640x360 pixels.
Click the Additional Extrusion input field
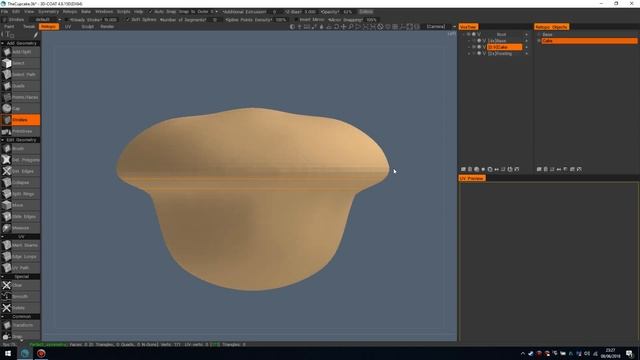point(274,12)
